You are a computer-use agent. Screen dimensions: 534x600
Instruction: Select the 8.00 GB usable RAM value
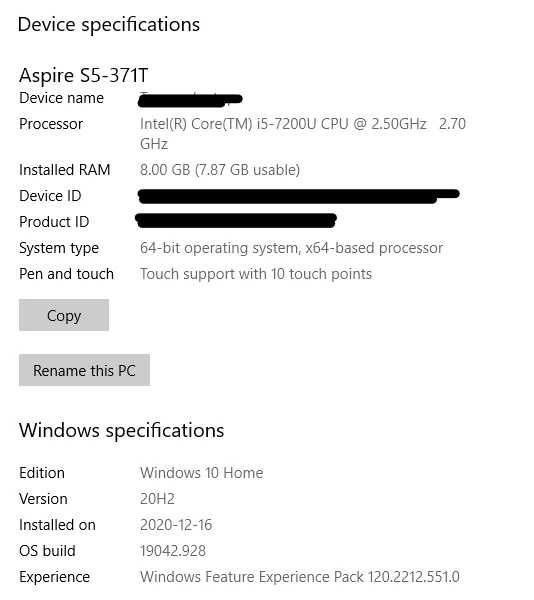pyautogui.click(x=220, y=170)
